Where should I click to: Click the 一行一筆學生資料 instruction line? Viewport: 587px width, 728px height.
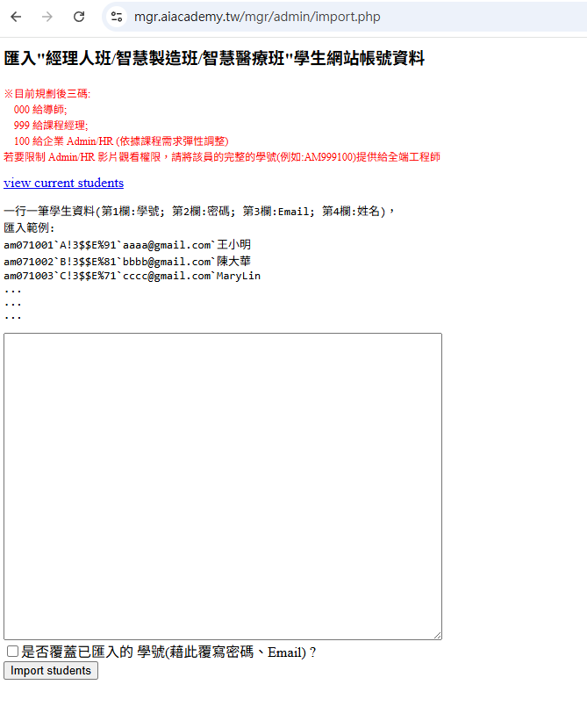(200, 212)
